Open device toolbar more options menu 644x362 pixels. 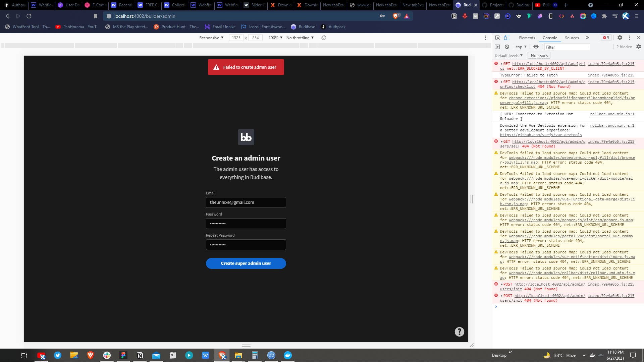point(485,38)
